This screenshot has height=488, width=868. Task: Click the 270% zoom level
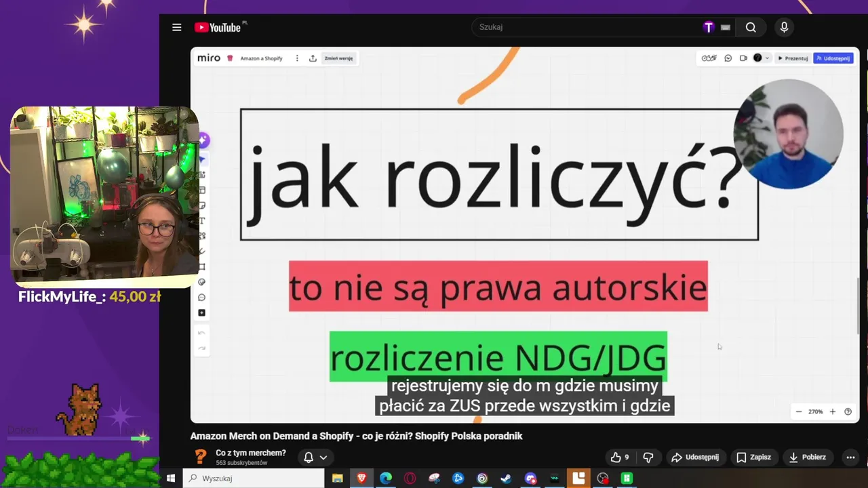(815, 411)
